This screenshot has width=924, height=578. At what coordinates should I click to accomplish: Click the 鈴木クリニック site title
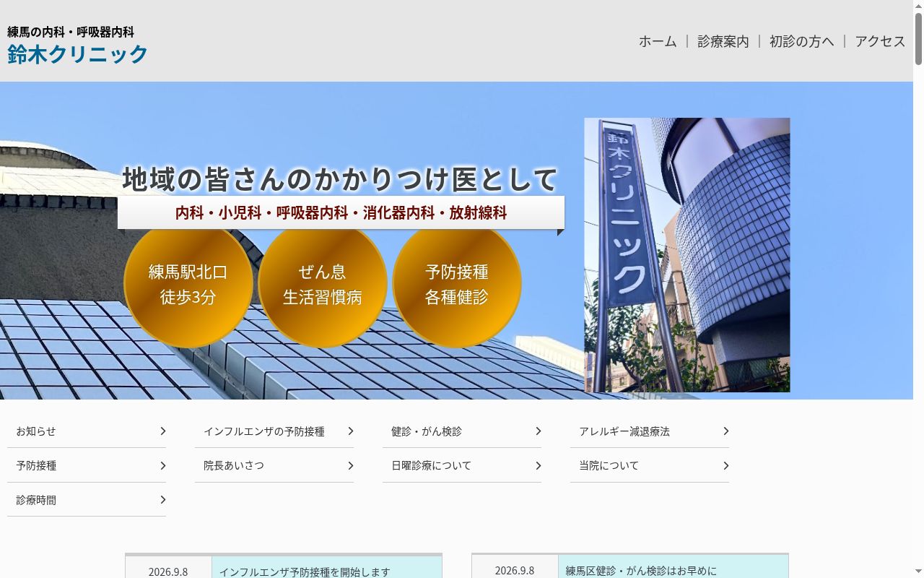coord(78,54)
